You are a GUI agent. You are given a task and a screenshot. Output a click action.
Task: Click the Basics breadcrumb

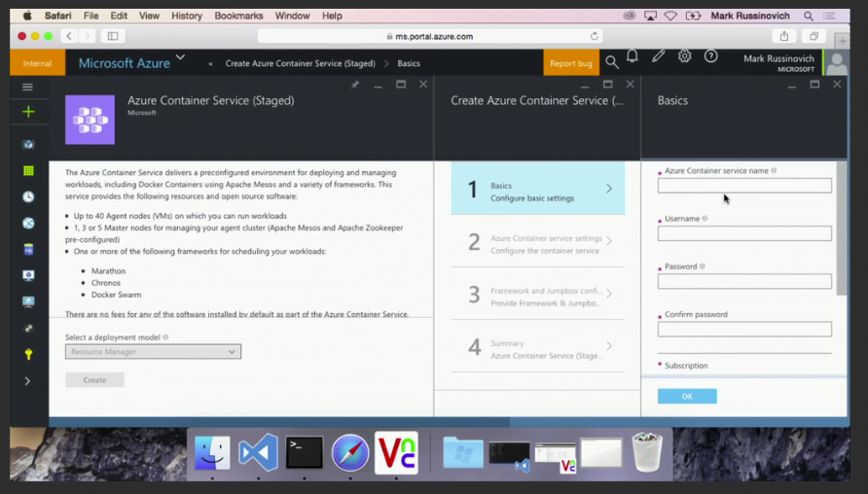click(x=409, y=63)
